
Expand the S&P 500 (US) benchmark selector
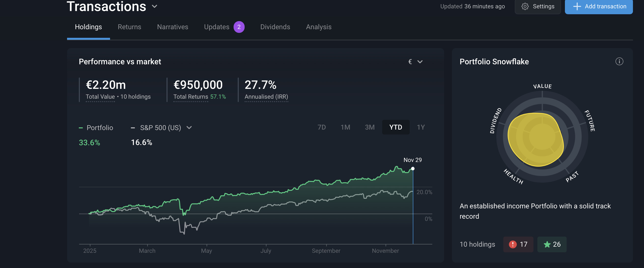[189, 128]
